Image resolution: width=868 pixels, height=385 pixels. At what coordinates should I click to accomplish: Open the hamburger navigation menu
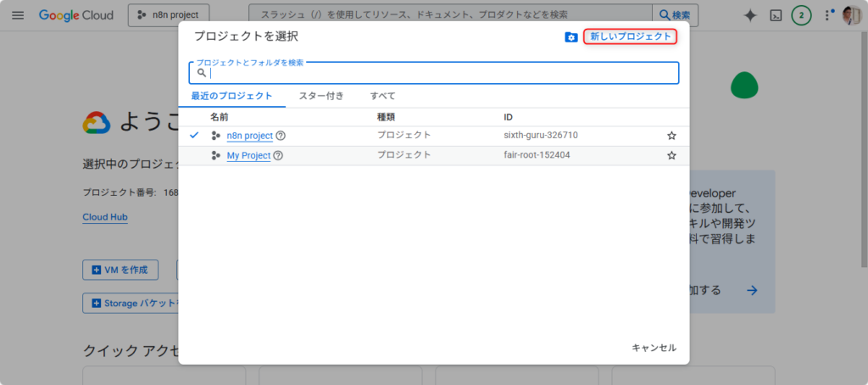[x=19, y=15]
